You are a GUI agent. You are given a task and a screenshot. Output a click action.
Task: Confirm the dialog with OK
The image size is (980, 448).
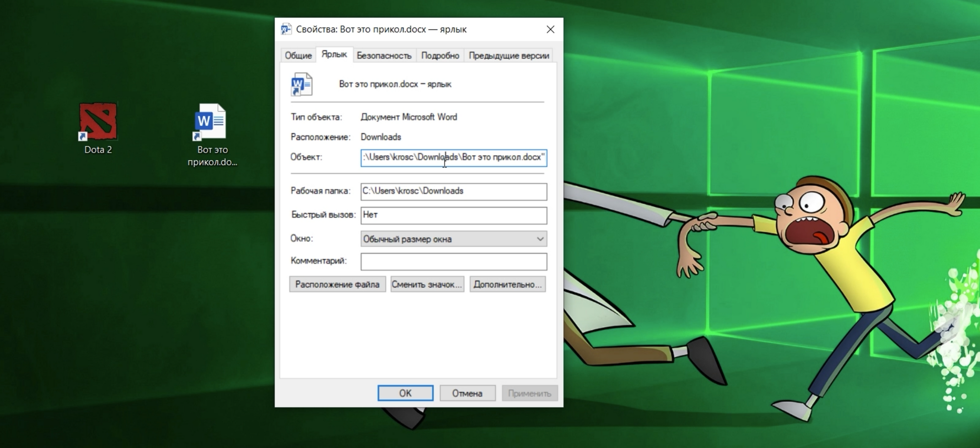coord(405,393)
